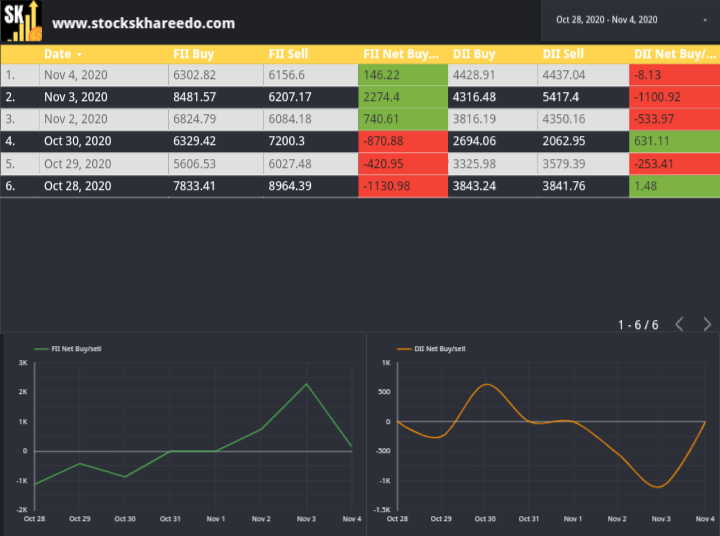This screenshot has width=720, height=536.
Task: Click DII Sell value 3841.76
Action: click(x=564, y=186)
